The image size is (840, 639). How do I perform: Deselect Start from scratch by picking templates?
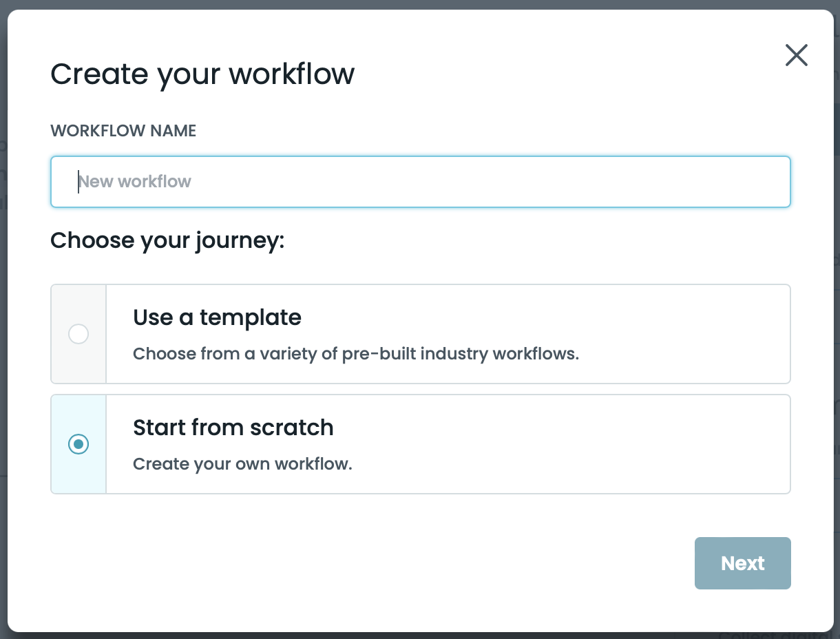[78, 334]
